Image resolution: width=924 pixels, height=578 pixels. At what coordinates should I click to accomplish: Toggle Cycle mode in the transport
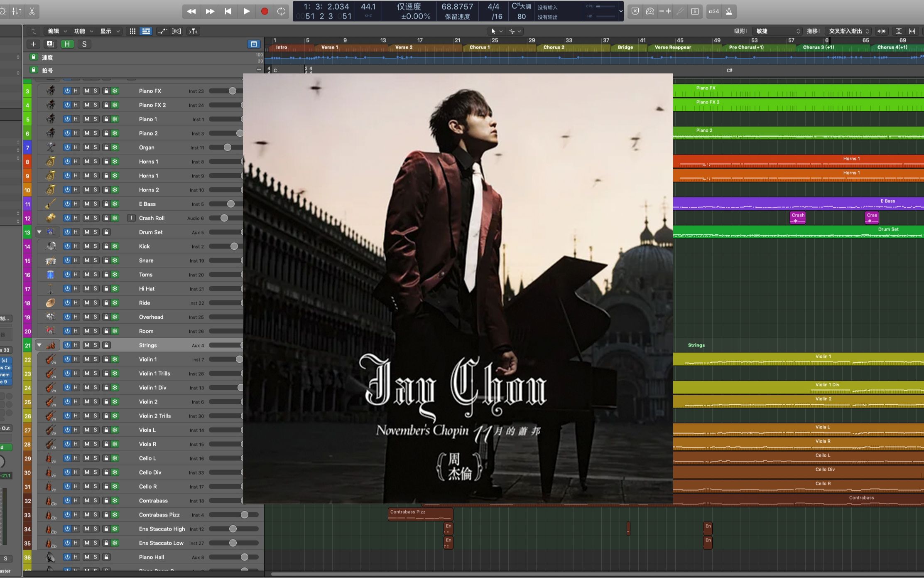282,11
